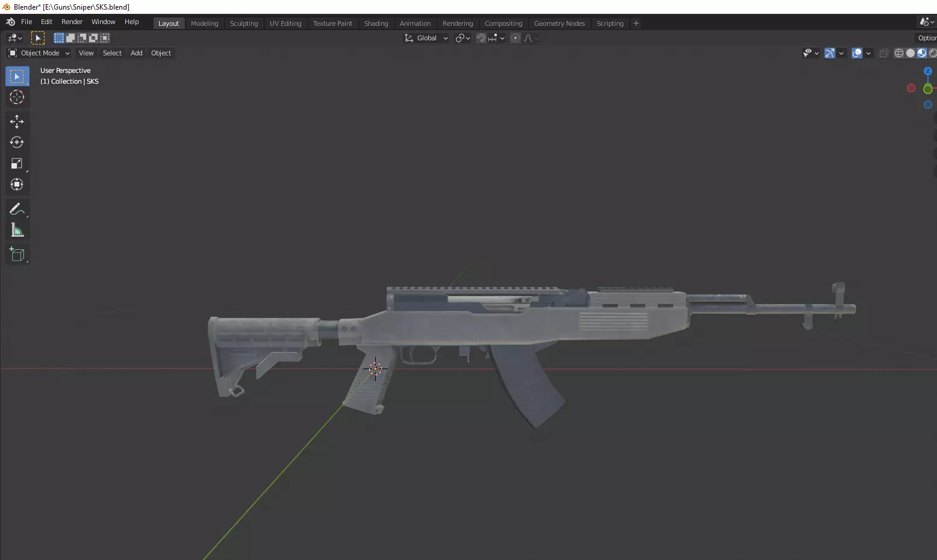Select the Measure tool
Viewport: 937px width, 560px height.
17,230
